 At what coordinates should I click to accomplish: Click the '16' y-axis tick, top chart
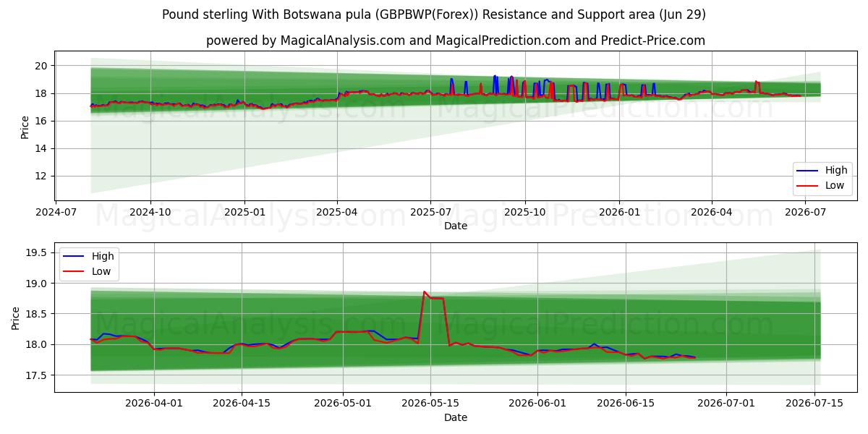[42, 121]
